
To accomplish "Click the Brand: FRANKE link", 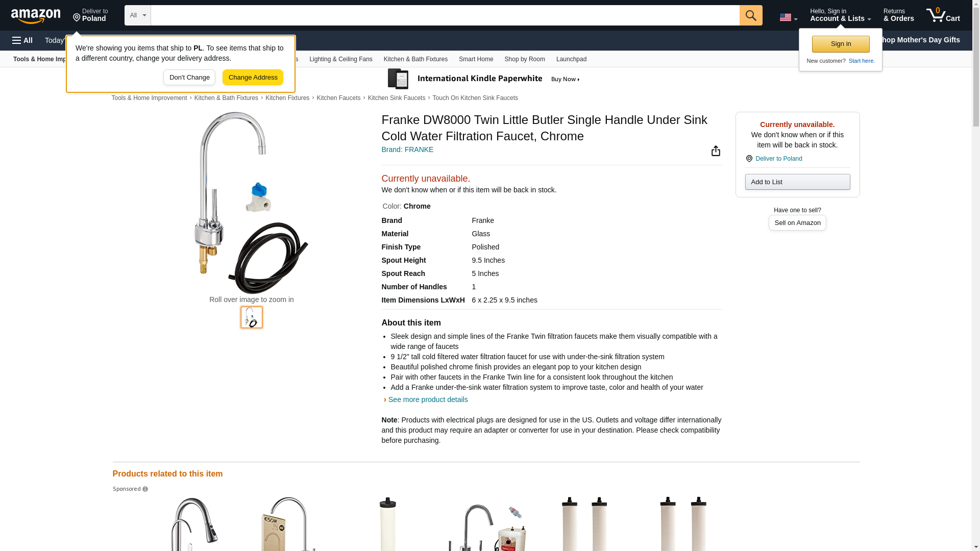I will click(x=407, y=149).
